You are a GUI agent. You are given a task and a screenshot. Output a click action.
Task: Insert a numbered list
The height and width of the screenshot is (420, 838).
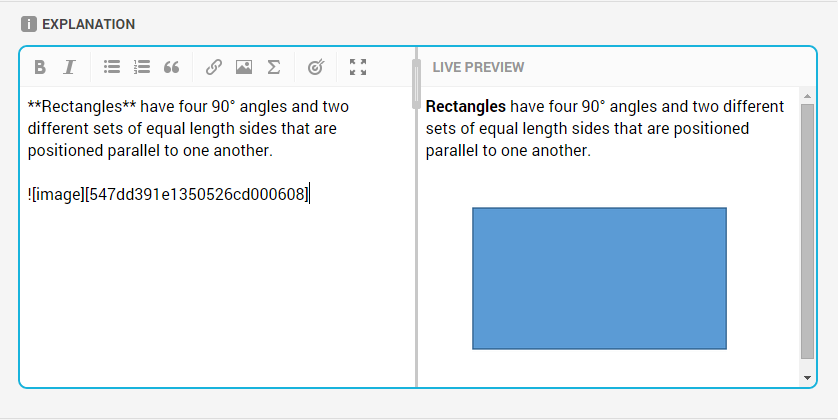click(142, 67)
